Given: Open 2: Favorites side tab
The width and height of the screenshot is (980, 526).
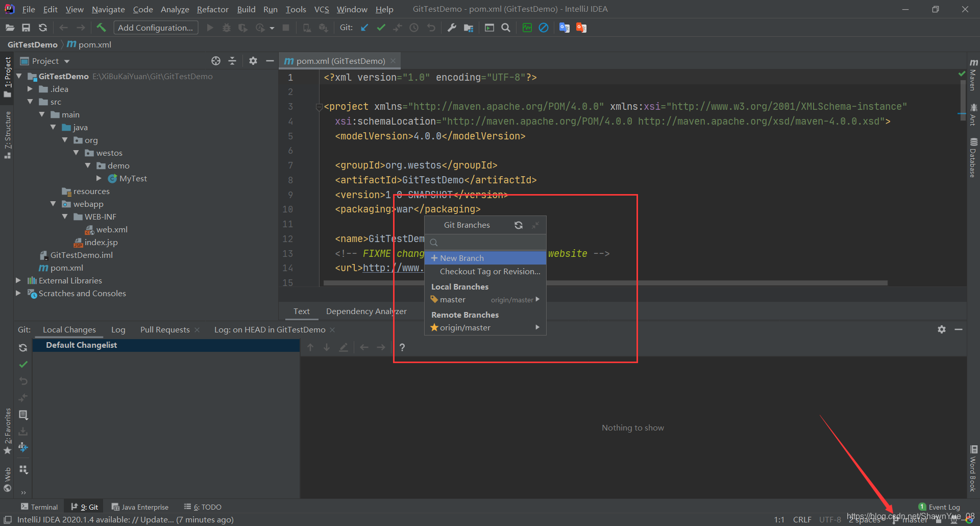Looking at the screenshot, I should [8, 431].
